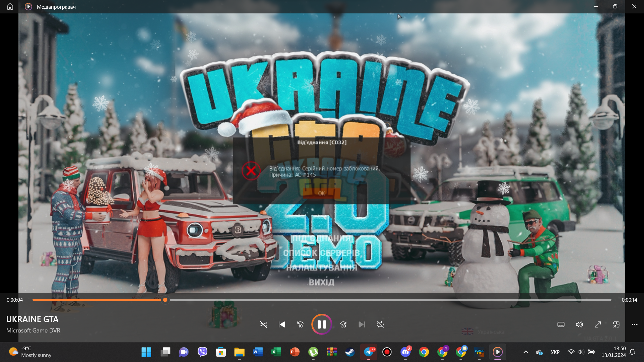Click the elapsed time 0:00:04
The height and width of the screenshot is (362, 644).
point(15,300)
